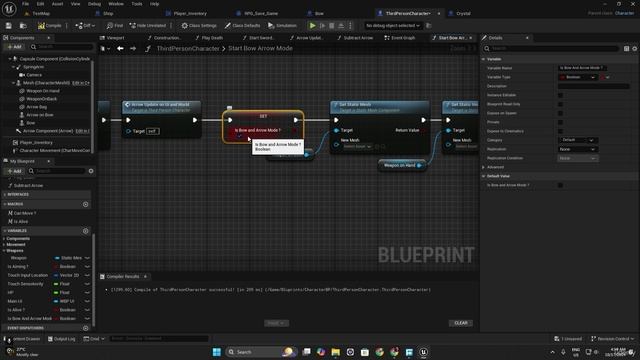
Task: Enable Expose to Cinematics checkbox
Action: click(560, 131)
